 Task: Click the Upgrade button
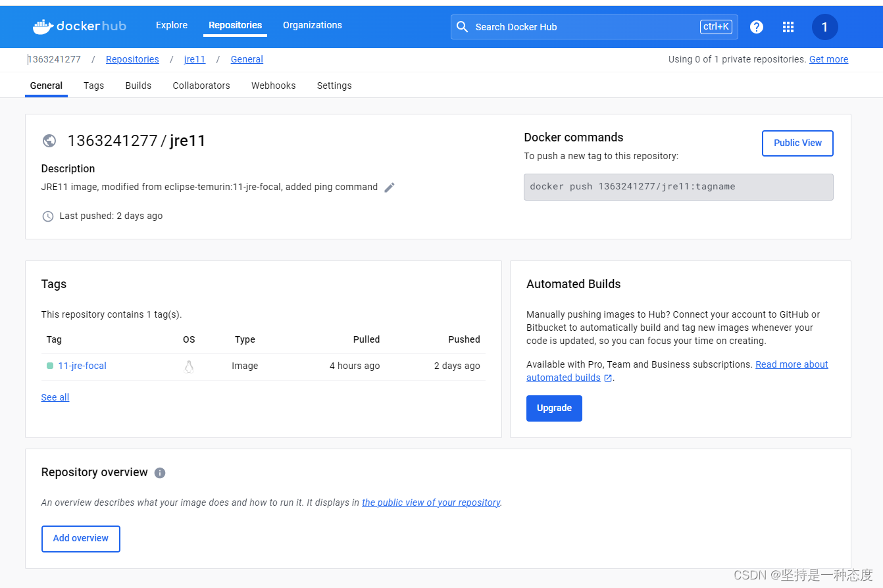554,408
